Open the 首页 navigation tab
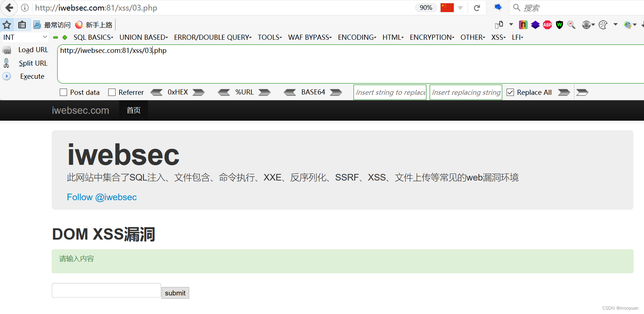644x314 pixels. coord(133,110)
